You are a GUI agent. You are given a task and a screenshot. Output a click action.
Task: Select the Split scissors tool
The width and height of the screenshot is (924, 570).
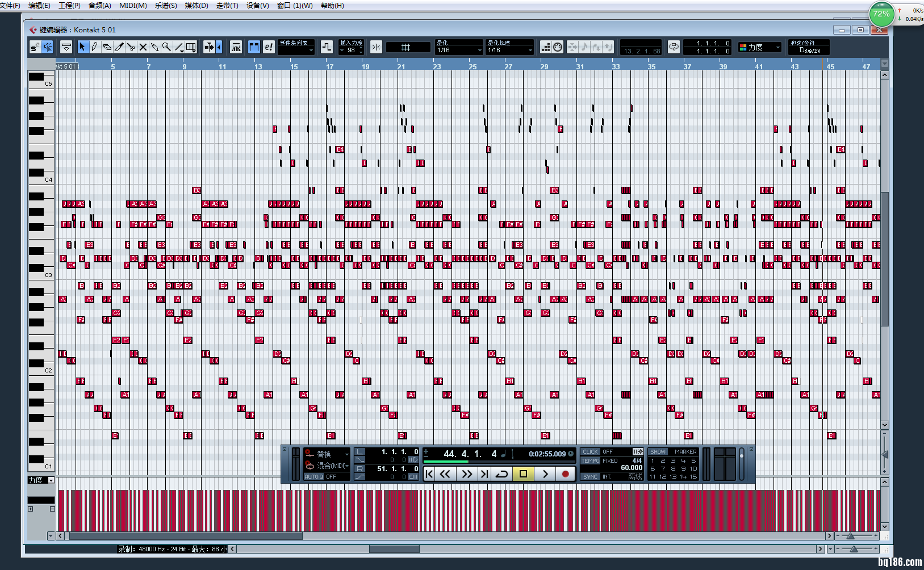131,47
